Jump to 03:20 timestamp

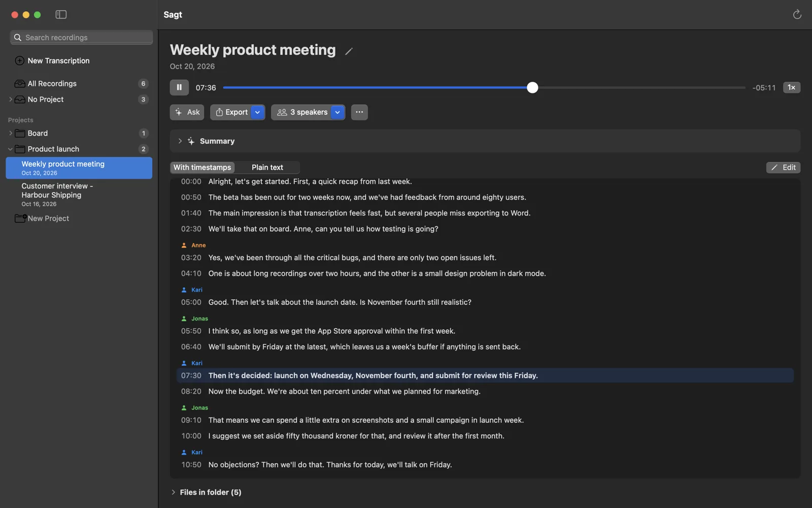click(x=191, y=258)
